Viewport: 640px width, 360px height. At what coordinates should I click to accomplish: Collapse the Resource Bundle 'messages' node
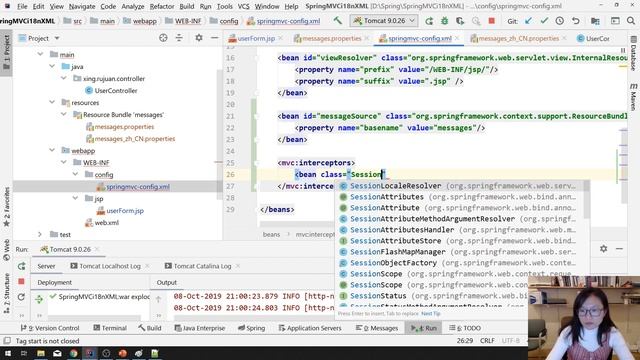(64, 114)
